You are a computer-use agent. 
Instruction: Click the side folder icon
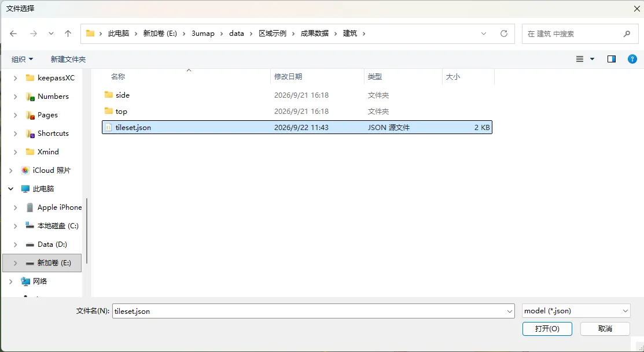(108, 95)
